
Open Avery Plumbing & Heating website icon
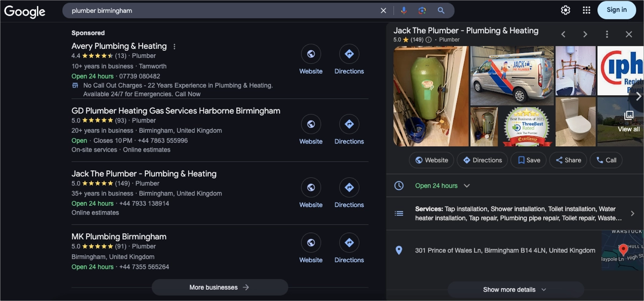(x=311, y=54)
